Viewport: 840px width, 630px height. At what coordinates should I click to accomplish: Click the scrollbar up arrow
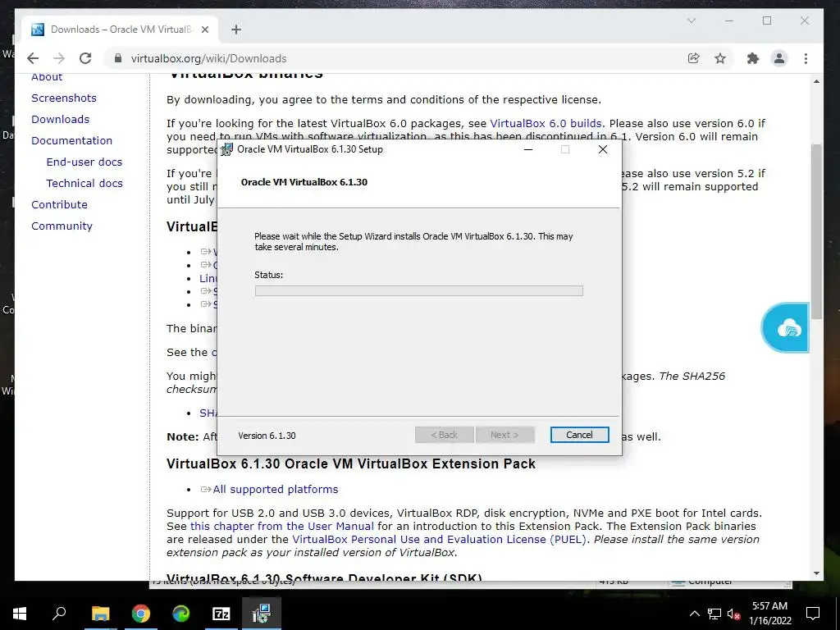click(x=816, y=81)
